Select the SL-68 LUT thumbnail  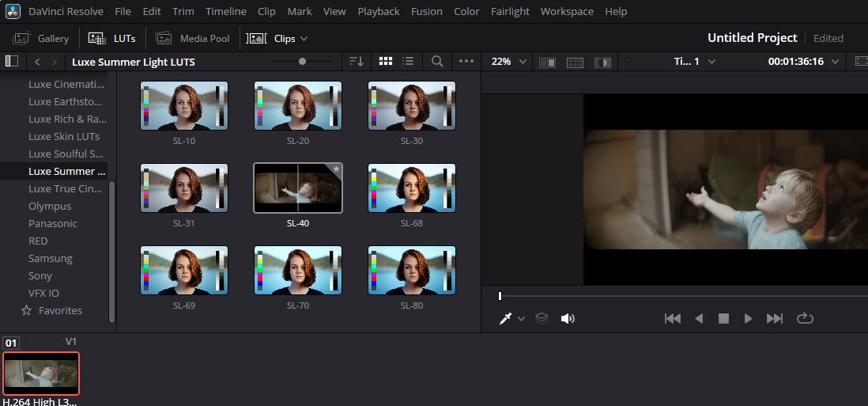tap(412, 188)
